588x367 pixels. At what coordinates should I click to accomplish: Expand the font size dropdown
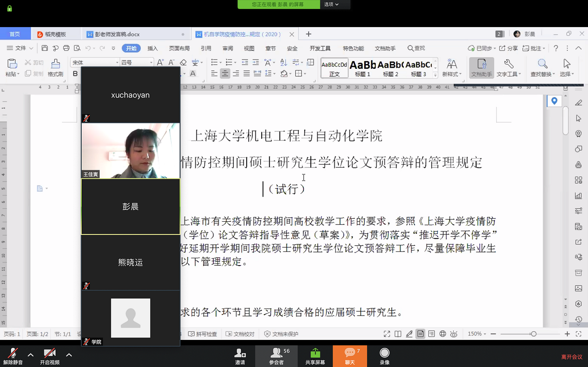click(151, 62)
